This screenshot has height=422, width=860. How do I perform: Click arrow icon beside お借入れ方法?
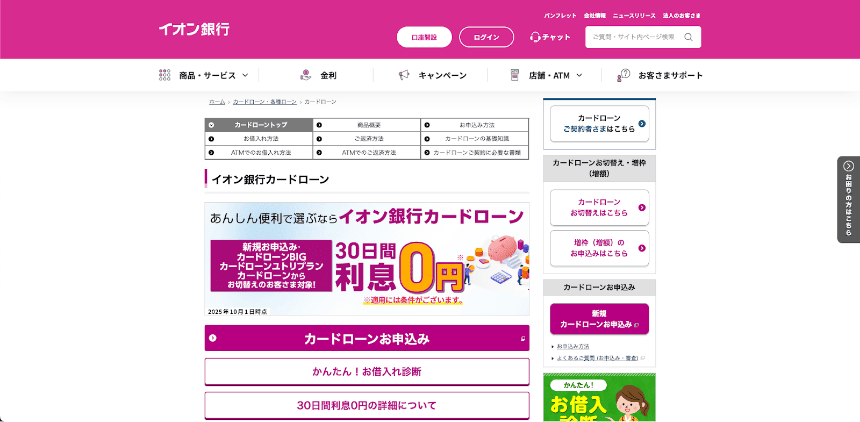[x=211, y=139]
